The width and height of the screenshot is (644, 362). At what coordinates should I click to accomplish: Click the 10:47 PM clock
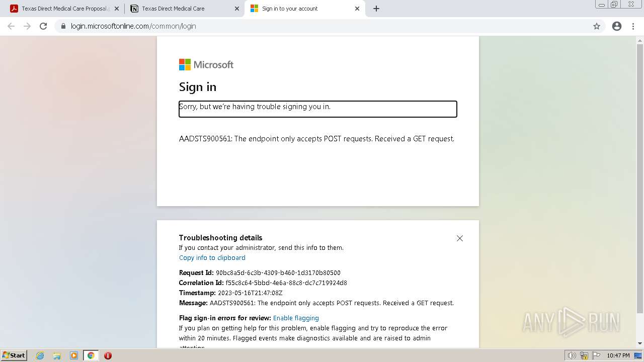click(x=618, y=355)
